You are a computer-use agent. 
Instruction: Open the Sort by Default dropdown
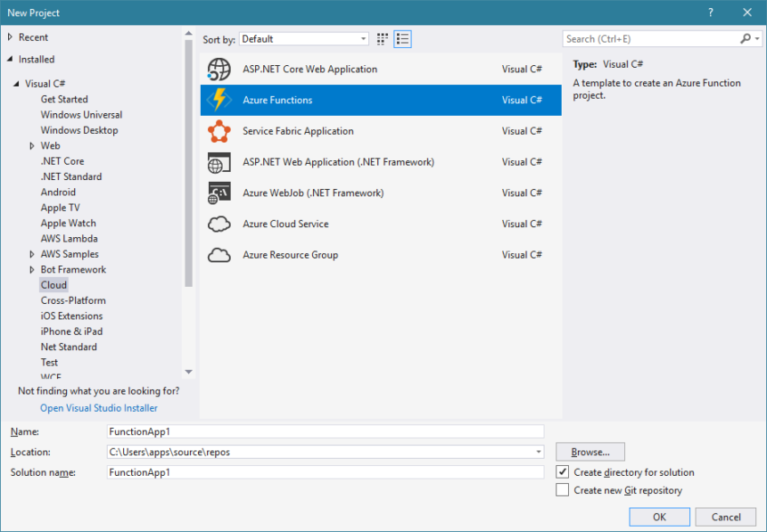(x=304, y=39)
